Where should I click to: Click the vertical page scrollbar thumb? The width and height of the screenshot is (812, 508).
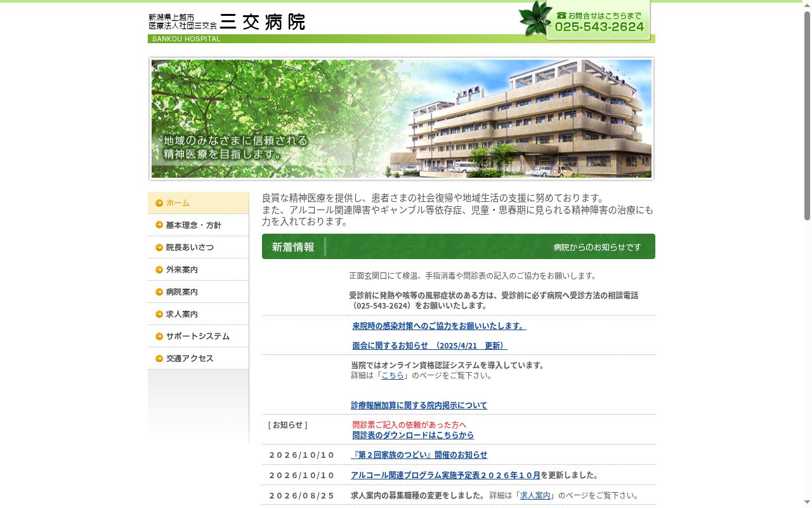coord(807,116)
